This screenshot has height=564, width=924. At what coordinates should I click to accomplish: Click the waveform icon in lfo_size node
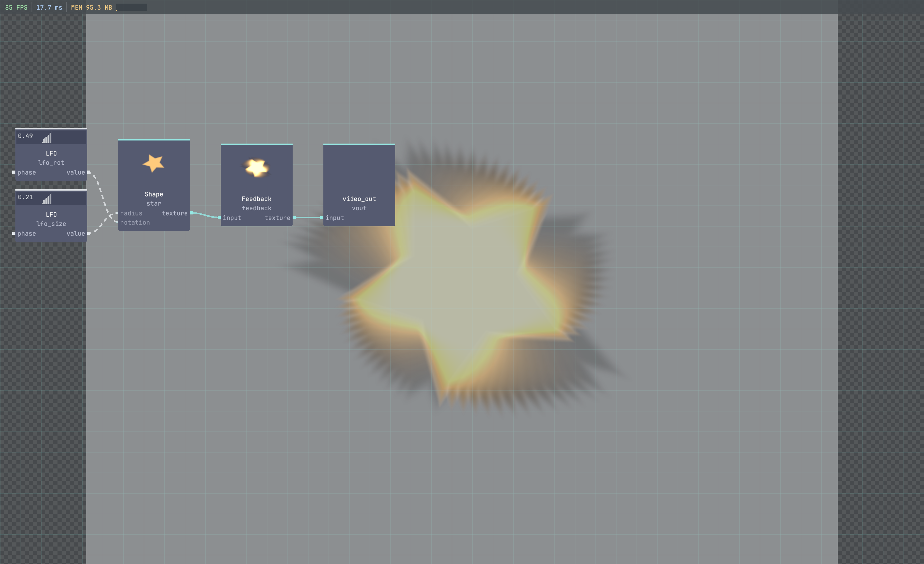[47, 198]
